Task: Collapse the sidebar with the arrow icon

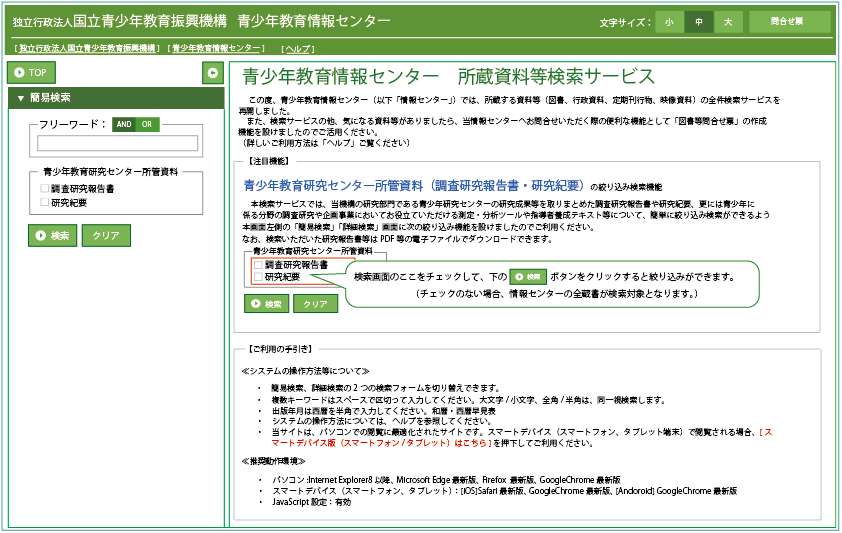Action: tap(213, 73)
